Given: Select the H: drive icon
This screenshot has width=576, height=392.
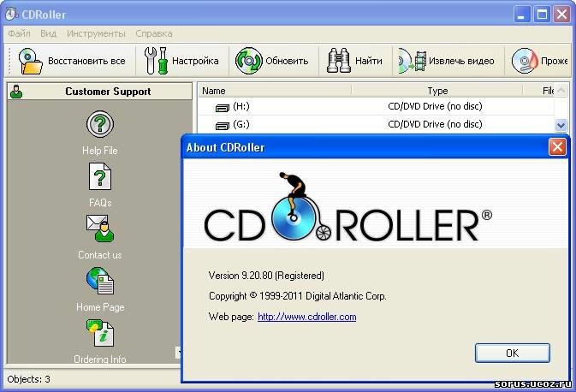Looking at the screenshot, I should pyautogui.click(x=223, y=108).
